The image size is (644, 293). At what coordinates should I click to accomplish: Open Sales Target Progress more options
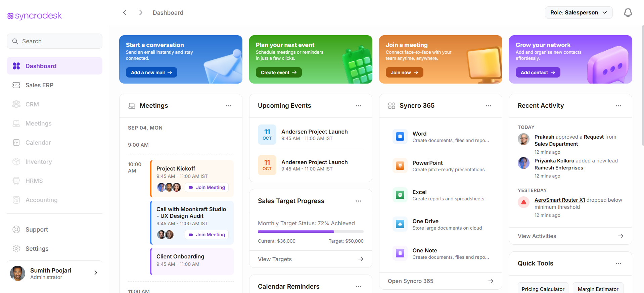[359, 201]
